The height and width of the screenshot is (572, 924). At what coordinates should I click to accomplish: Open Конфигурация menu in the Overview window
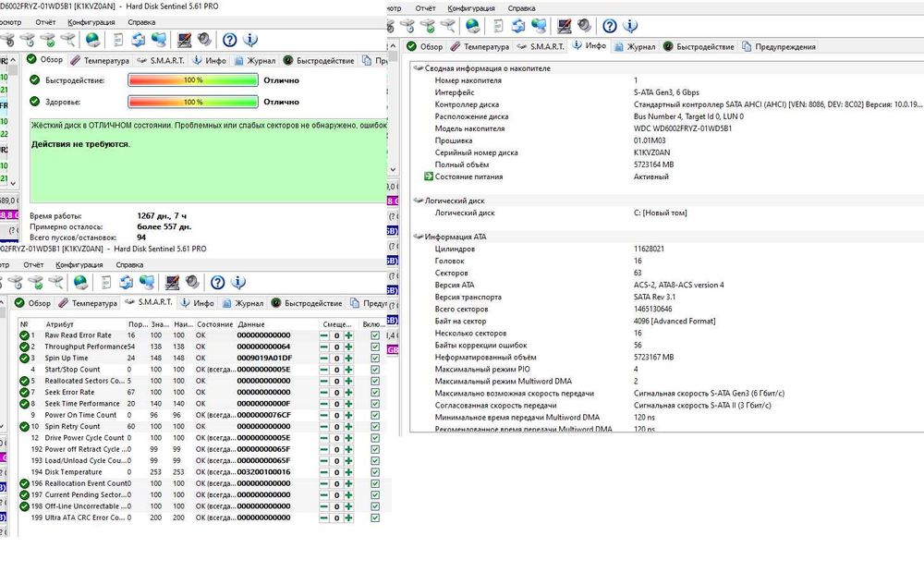(x=91, y=22)
